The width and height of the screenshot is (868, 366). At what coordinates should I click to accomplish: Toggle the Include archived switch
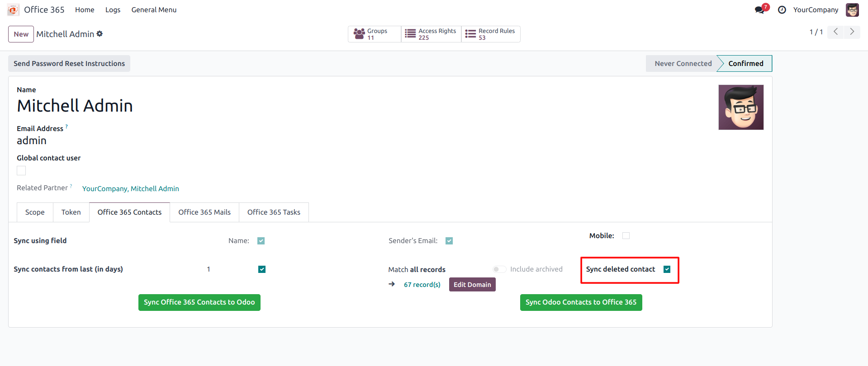pos(499,269)
